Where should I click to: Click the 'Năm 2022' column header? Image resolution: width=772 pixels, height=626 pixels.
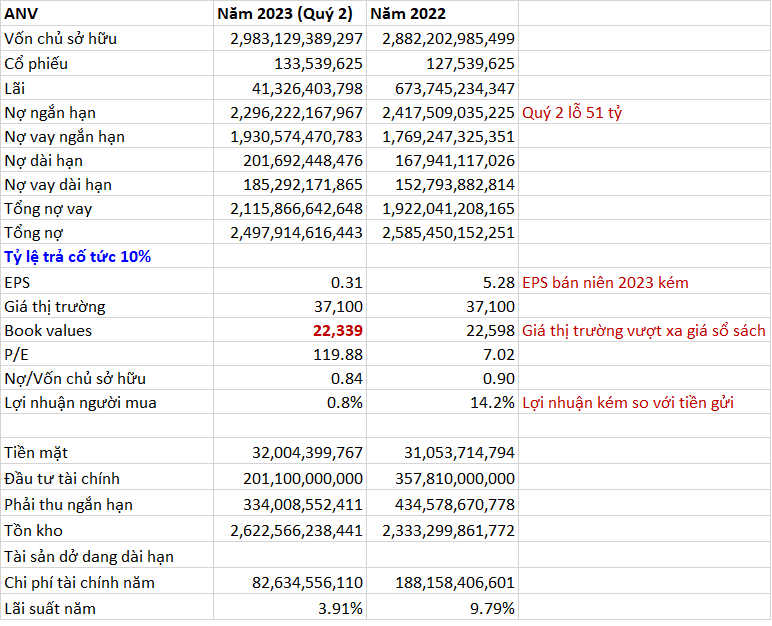click(408, 13)
